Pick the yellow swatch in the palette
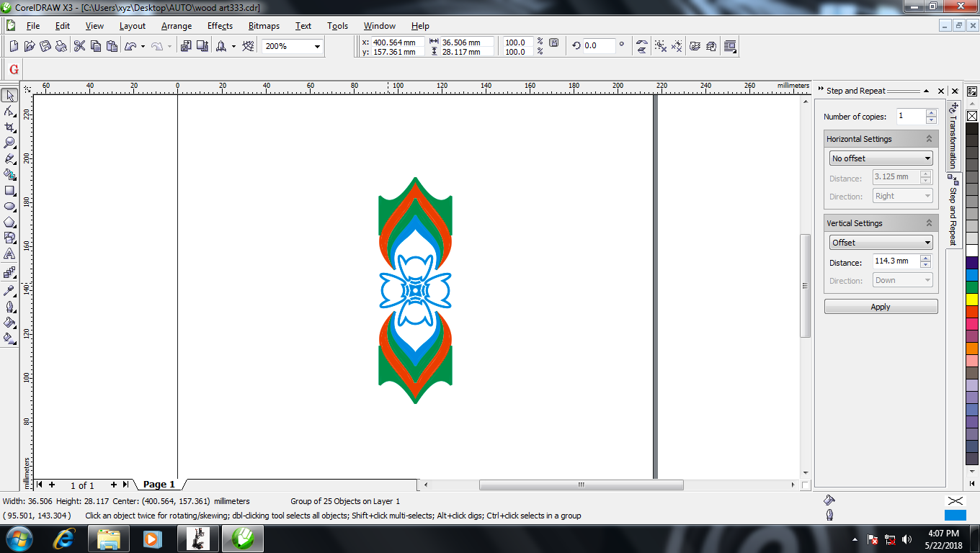The width and height of the screenshot is (980, 553). pos(972,299)
